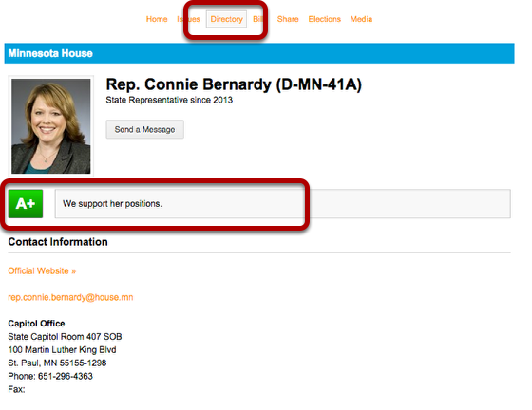Open the Media page
Screen dimensions: 532x410
click(361, 19)
